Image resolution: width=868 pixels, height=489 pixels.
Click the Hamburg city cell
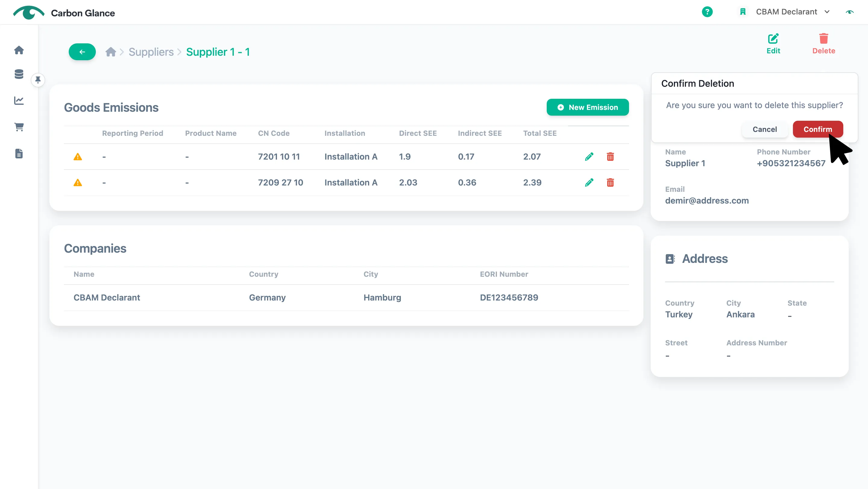382,297
